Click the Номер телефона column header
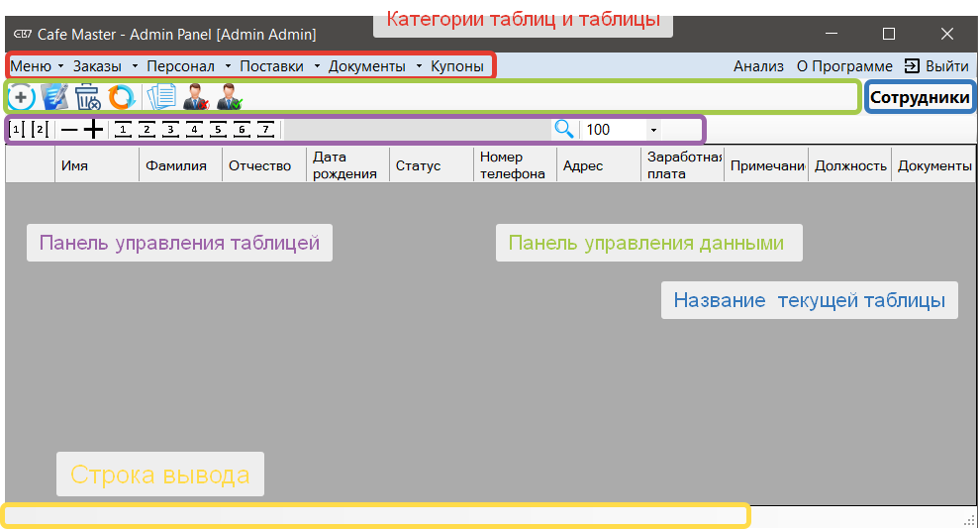Image resolution: width=980 pixels, height=529 pixels. click(516, 165)
